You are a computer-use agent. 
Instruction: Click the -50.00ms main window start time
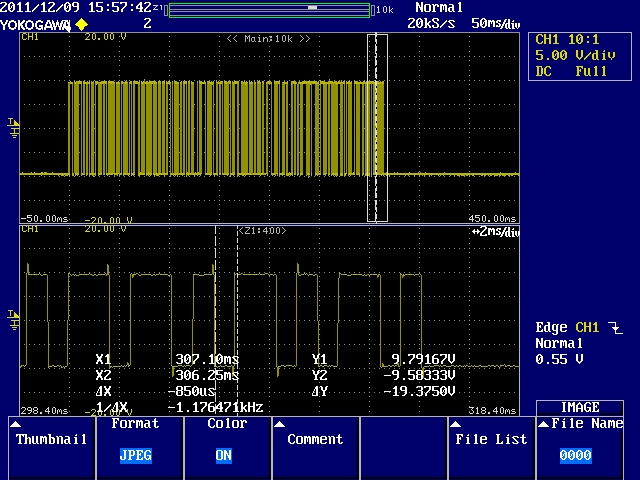(44, 219)
